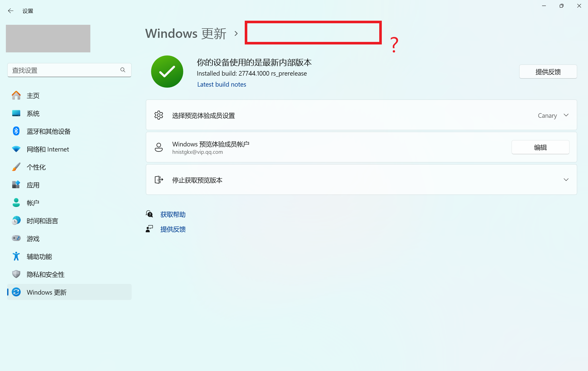Click the Network Wi-Fi icon
Image resolution: width=588 pixels, height=371 pixels.
pos(16,149)
